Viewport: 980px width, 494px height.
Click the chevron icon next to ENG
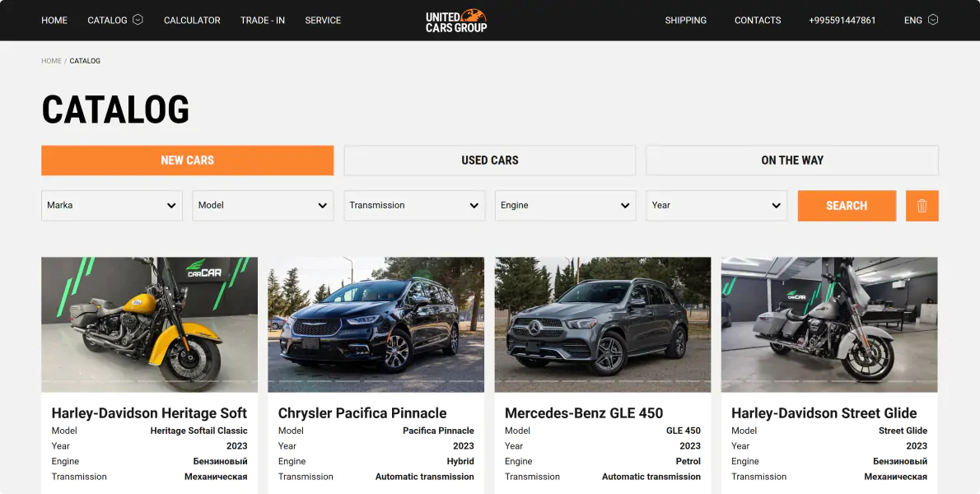point(932,20)
